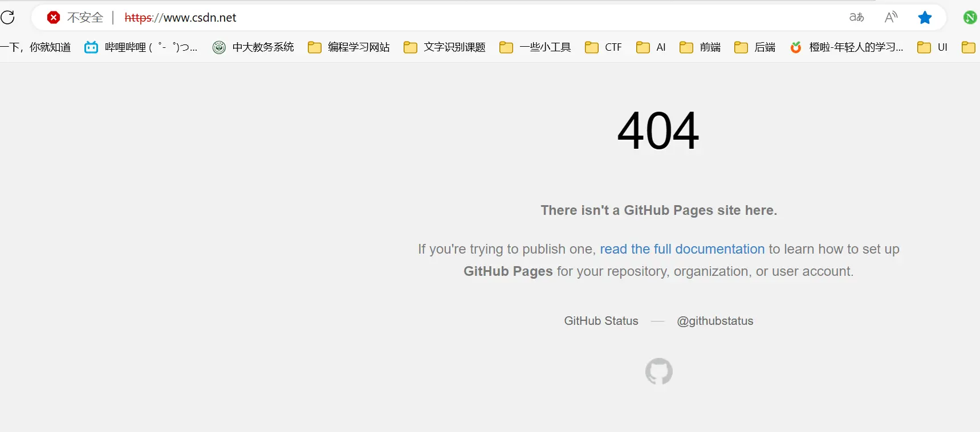Open the Bilibili bookmark

coord(141,47)
